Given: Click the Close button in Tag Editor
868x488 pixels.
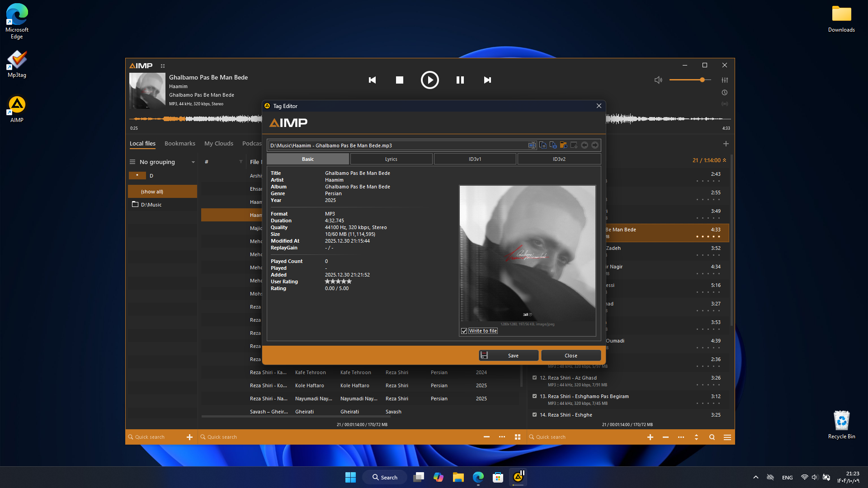Looking at the screenshot, I should [x=571, y=356].
